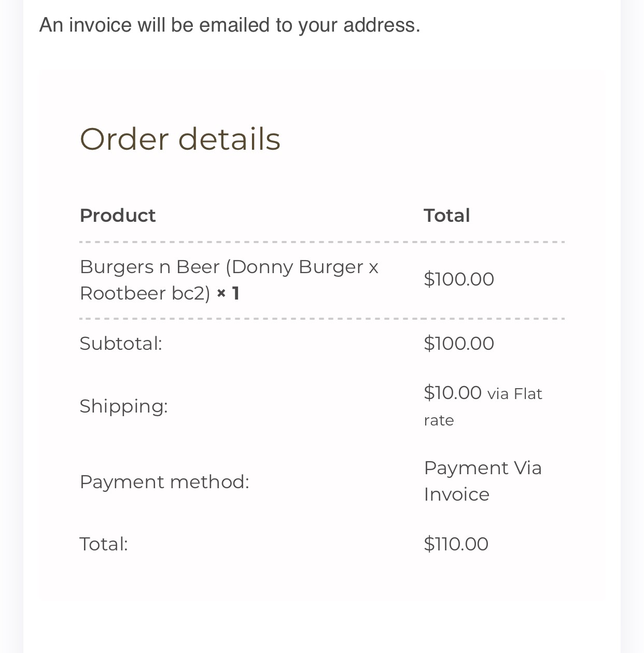Click the Payment Via Invoice value
Image resolution: width=644 pixels, height=653 pixels.
point(482,481)
